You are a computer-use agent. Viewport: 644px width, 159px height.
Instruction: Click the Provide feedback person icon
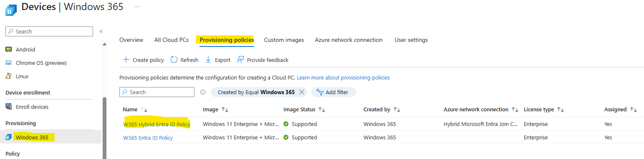[x=240, y=60]
